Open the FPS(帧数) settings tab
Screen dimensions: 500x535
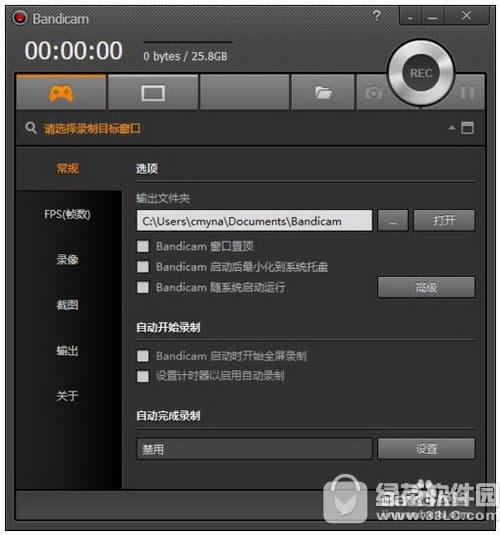tap(67, 214)
